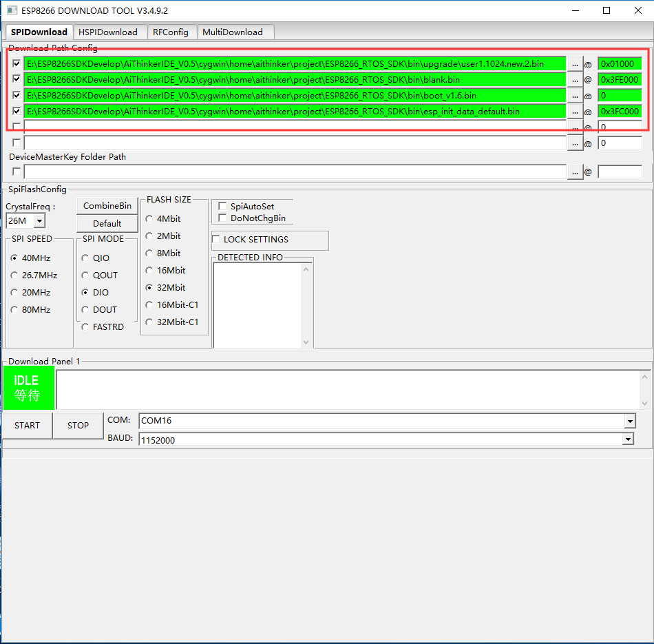This screenshot has width=654, height=644.
Task: Click the boot_v1.6.bin file path field
Action: (295, 96)
